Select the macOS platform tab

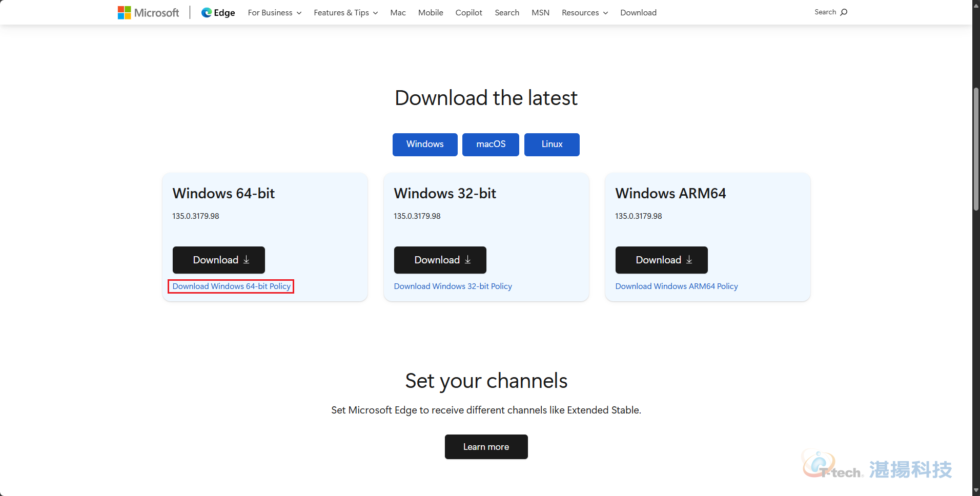[491, 144]
